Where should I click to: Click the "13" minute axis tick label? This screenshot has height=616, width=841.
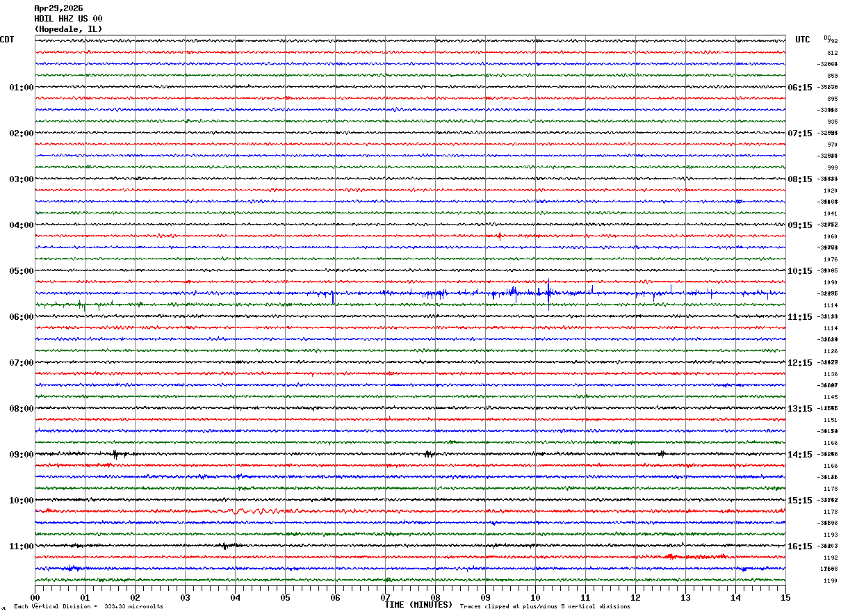click(685, 597)
